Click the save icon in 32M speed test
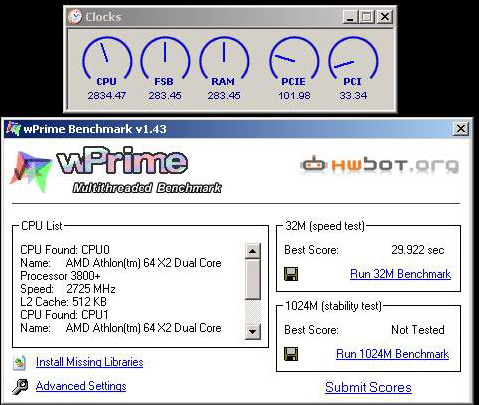Viewport: 479px width, 405px height. click(291, 274)
